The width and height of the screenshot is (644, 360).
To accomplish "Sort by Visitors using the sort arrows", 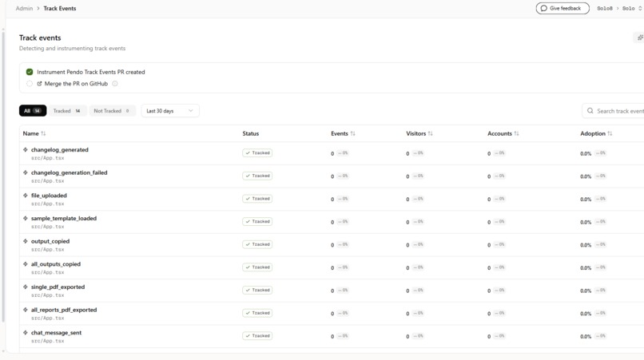I will 430,134.
